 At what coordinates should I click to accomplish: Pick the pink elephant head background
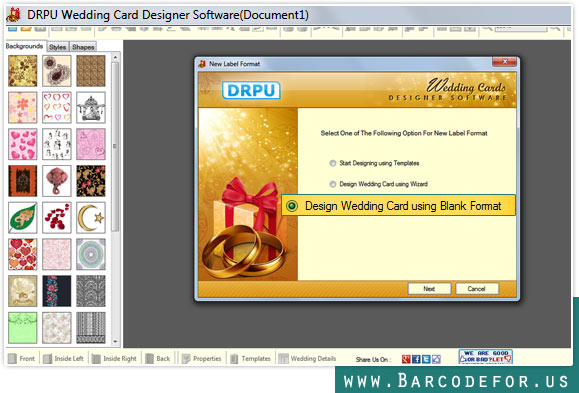56,181
